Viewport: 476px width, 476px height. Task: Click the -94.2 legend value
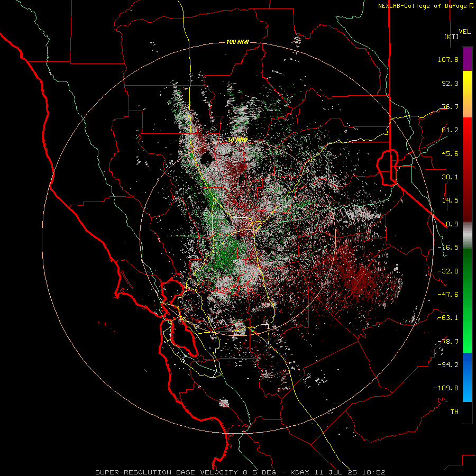[448, 364]
